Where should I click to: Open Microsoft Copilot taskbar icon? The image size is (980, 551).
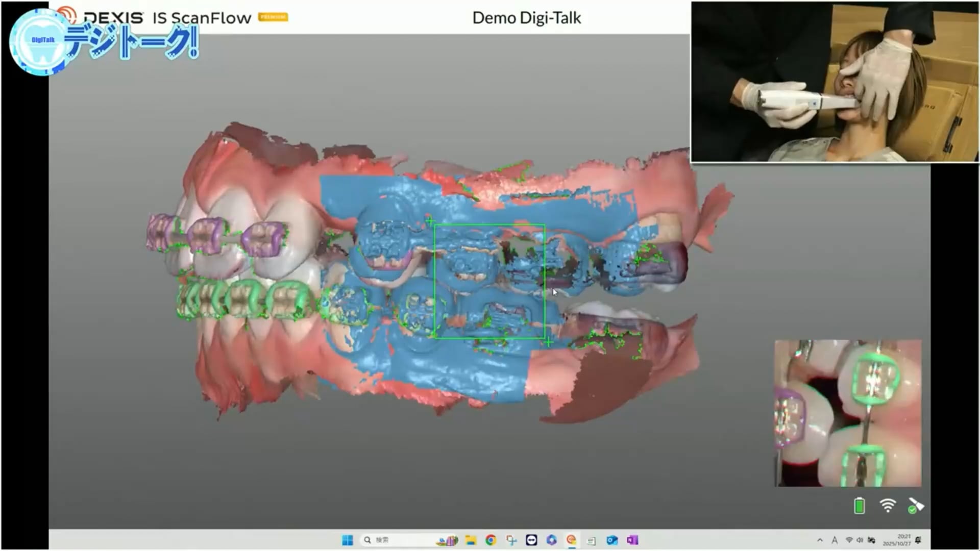[551, 540]
